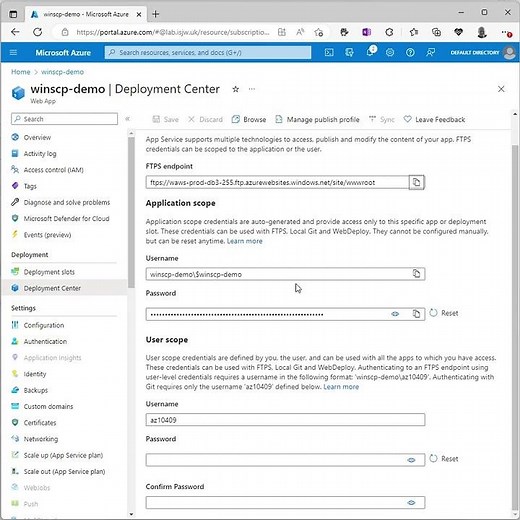Reset the application scope password
Image resolution: width=520 pixels, height=520 pixels.
(x=444, y=313)
